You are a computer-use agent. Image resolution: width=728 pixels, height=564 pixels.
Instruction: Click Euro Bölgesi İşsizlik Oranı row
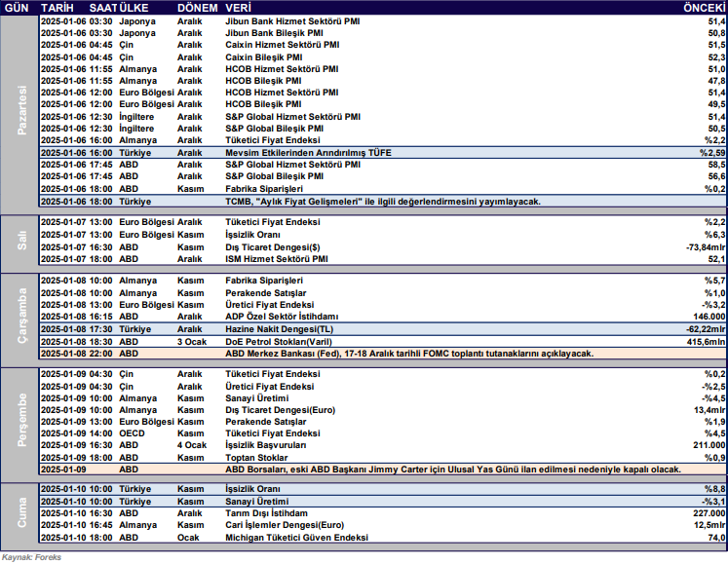pyautogui.click(x=383, y=235)
